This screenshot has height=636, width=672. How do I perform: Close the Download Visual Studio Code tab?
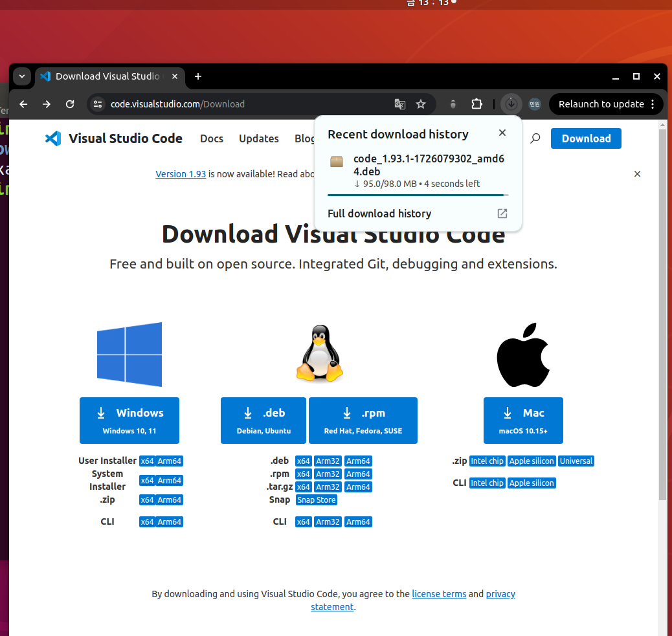[x=175, y=76]
